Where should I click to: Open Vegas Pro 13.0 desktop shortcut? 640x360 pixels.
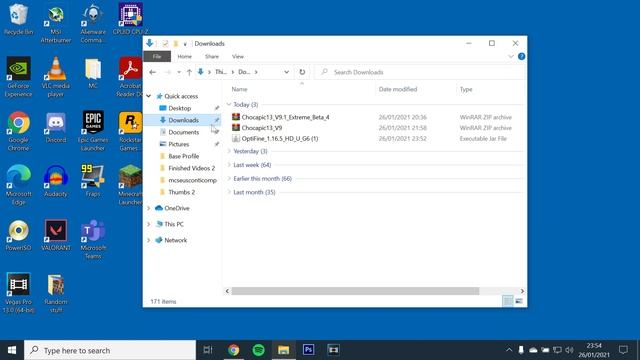[18, 293]
